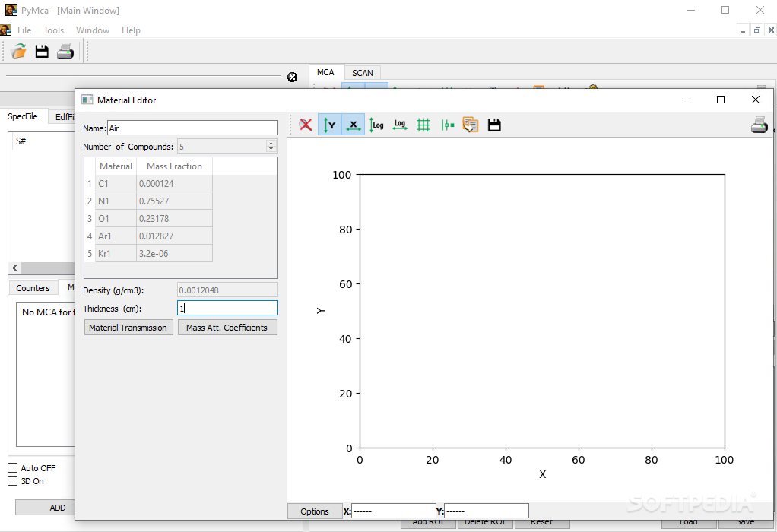777x532 pixels.
Task: Click Material Transmission button
Action: click(x=128, y=328)
